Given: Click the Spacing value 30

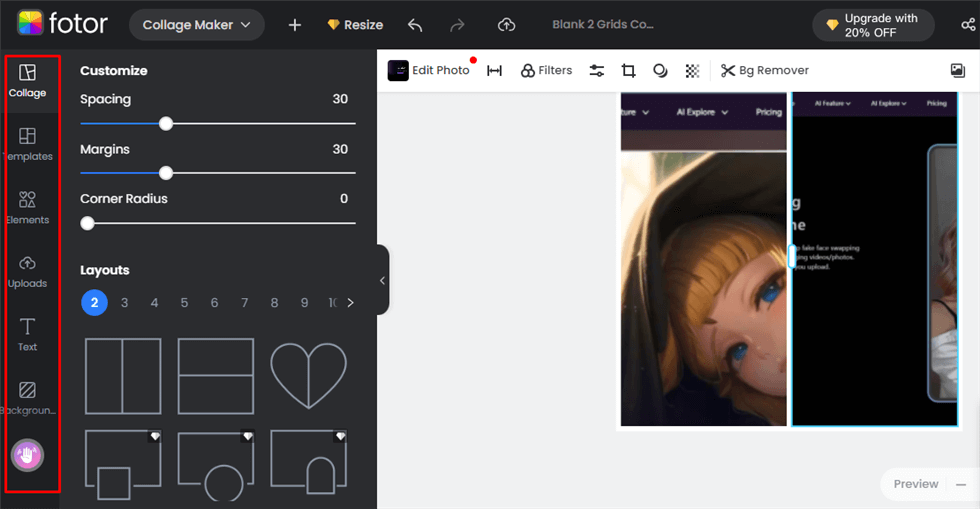Looking at the screenshot, I should tap(340, 99).
